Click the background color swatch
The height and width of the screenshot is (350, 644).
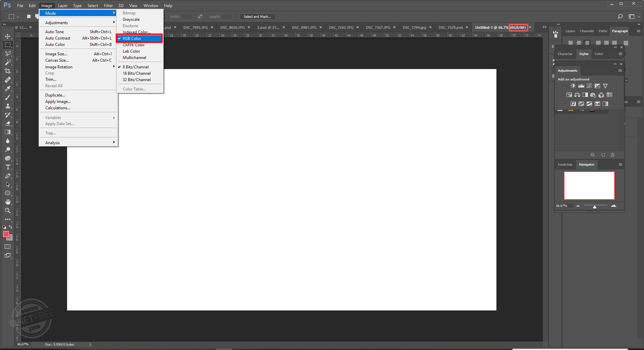point(10,238)
